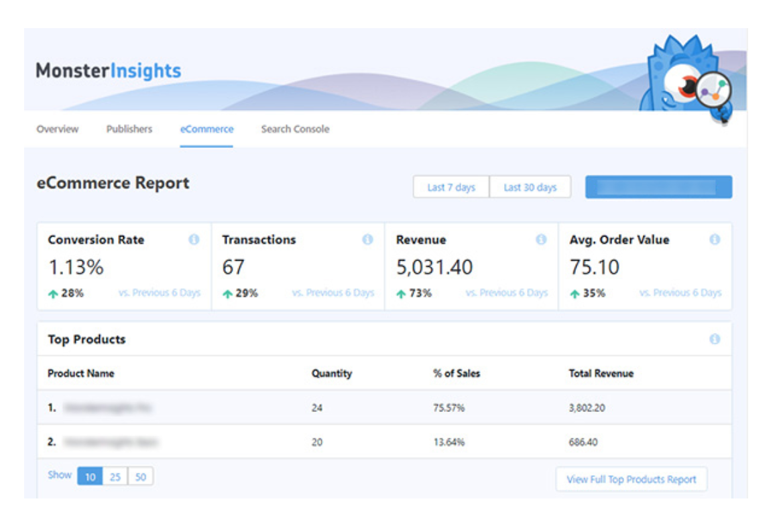
Task: Click the info icon beside Transactions
Action: coord(367,240)
